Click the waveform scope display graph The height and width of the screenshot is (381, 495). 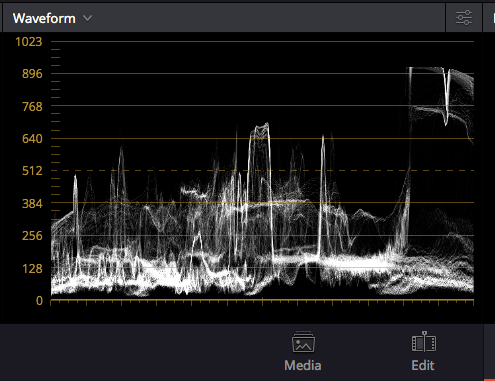(x=262, y=171)
